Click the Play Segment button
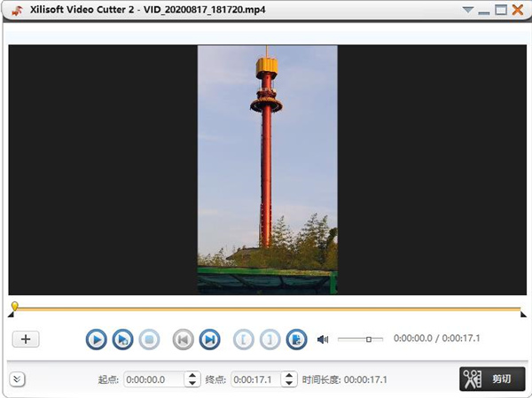The image size is (532, 398). click(x=123, y=339)
